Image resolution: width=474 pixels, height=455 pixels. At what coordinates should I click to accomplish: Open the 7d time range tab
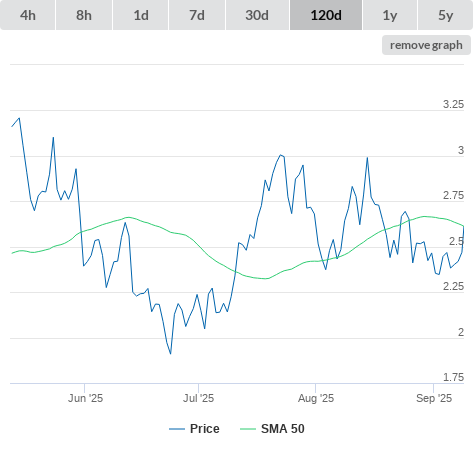pos(197,15)
